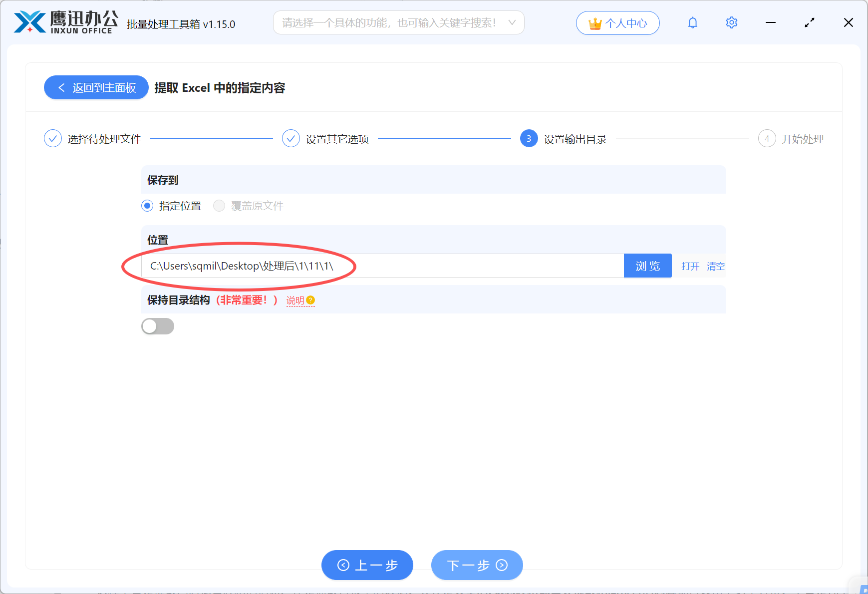Click the checkmark icon of 选择待处理文件 step
Image resolution: width=868 pixels, height=594 pixels.
(x=53, y=138)
